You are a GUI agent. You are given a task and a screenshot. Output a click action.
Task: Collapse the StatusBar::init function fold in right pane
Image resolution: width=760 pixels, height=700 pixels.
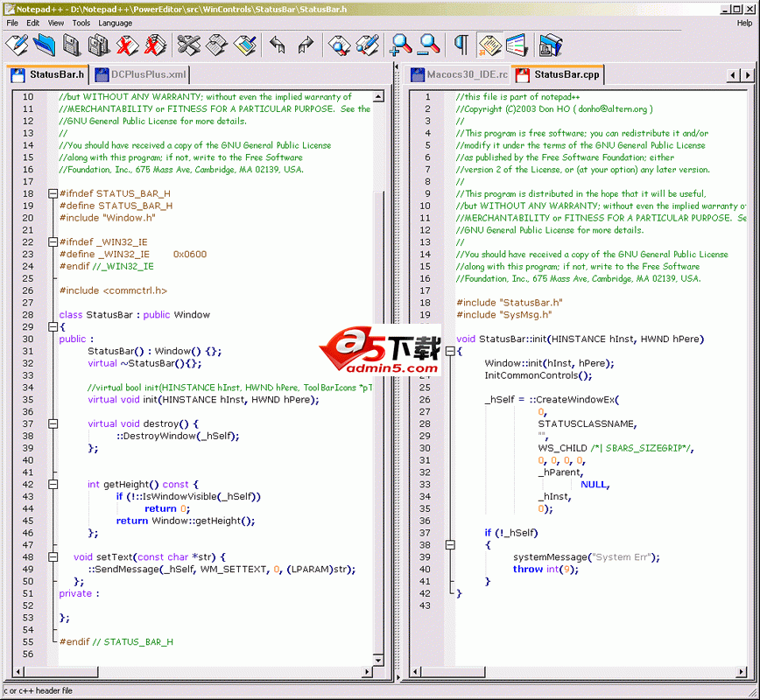(449, 351)
